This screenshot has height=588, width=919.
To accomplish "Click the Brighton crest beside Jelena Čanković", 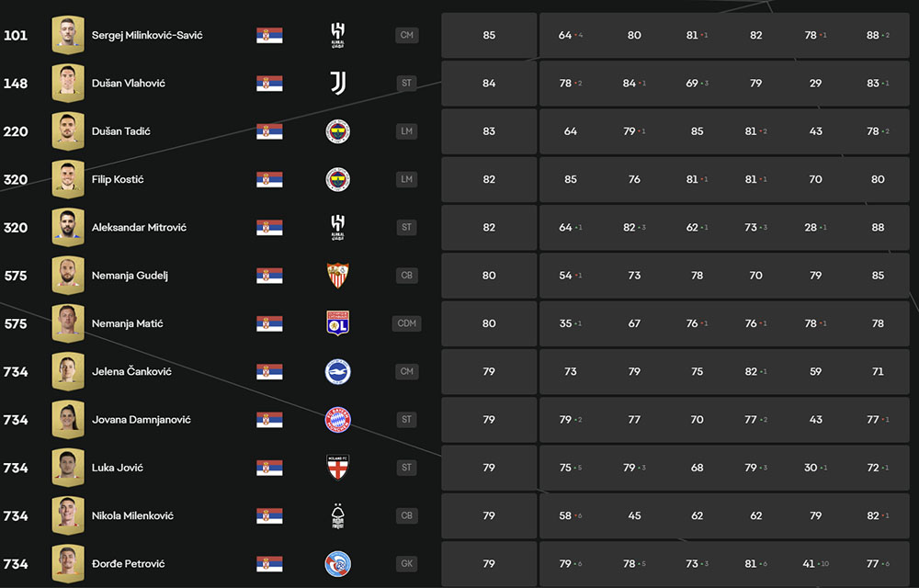I will coord(337,371).
